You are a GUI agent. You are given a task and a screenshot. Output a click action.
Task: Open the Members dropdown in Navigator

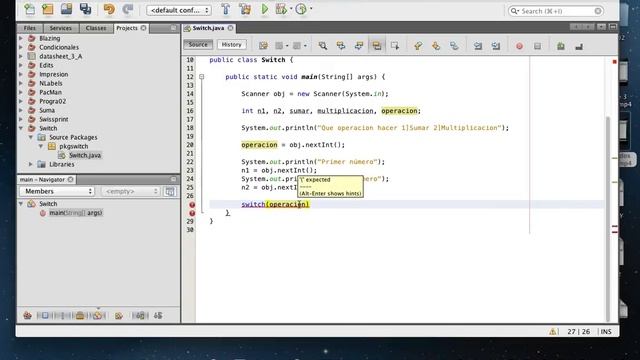point(57,191)
